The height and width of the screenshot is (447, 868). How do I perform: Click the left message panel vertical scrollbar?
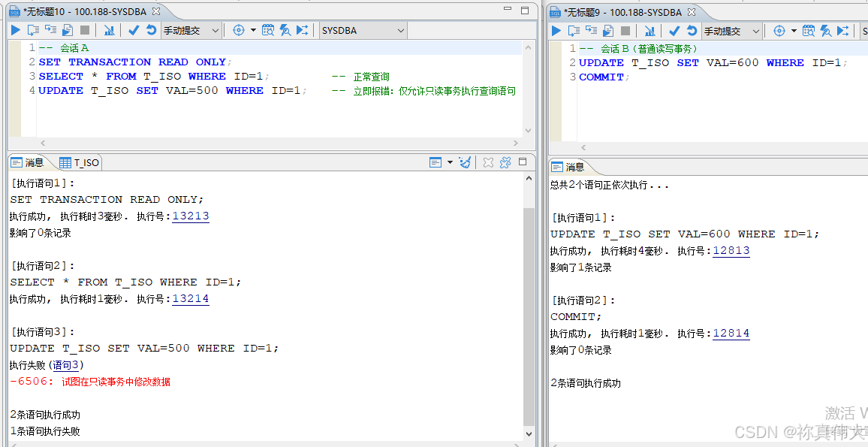point(529,316)
